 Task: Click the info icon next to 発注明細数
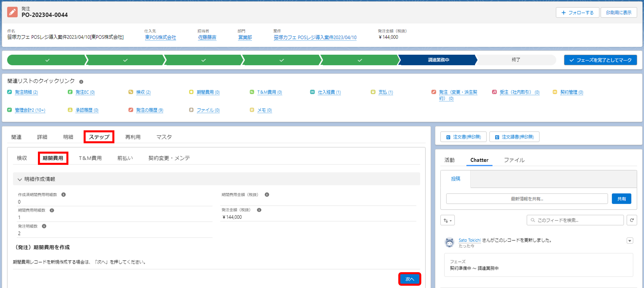point(44,226)
